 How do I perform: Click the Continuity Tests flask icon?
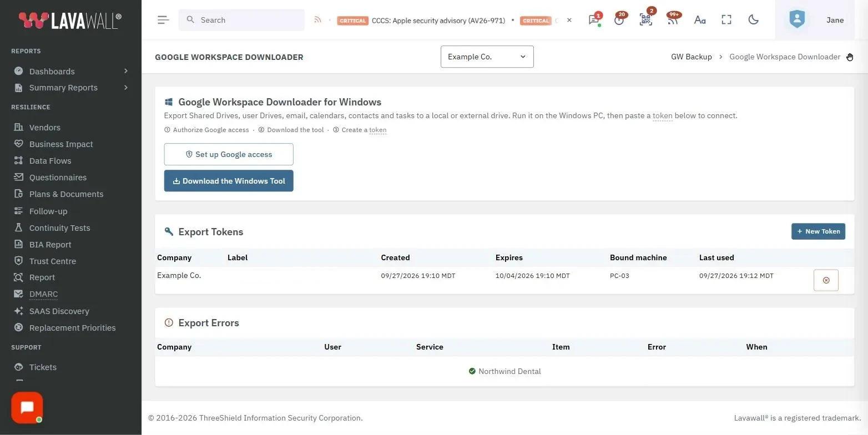click(x=18, y=227)
